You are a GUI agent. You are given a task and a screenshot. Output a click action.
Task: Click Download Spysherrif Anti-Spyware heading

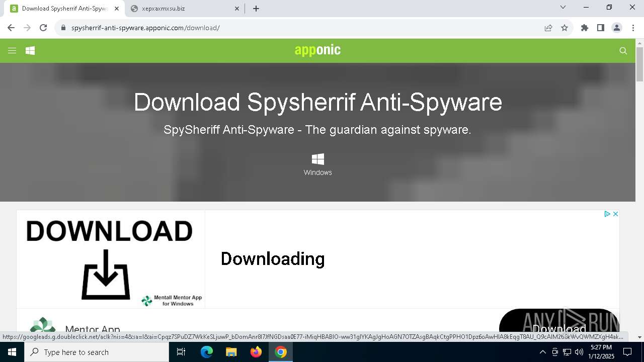pos(318,102)
